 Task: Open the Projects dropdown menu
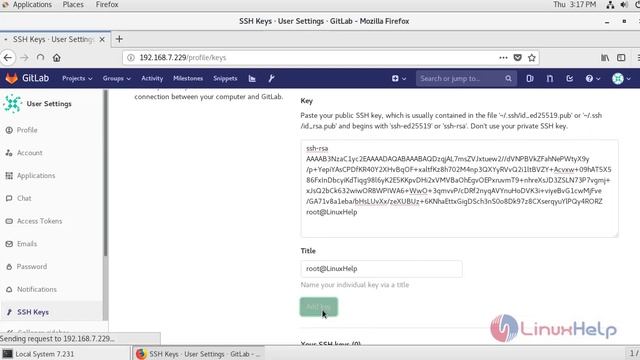coord(77,78)
